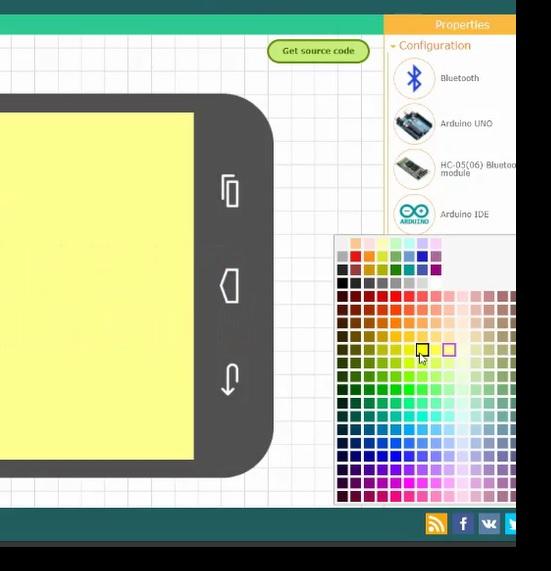Choose the pure red swatch in second row
This screenshot has height=571, width=551.
[356, 256]
